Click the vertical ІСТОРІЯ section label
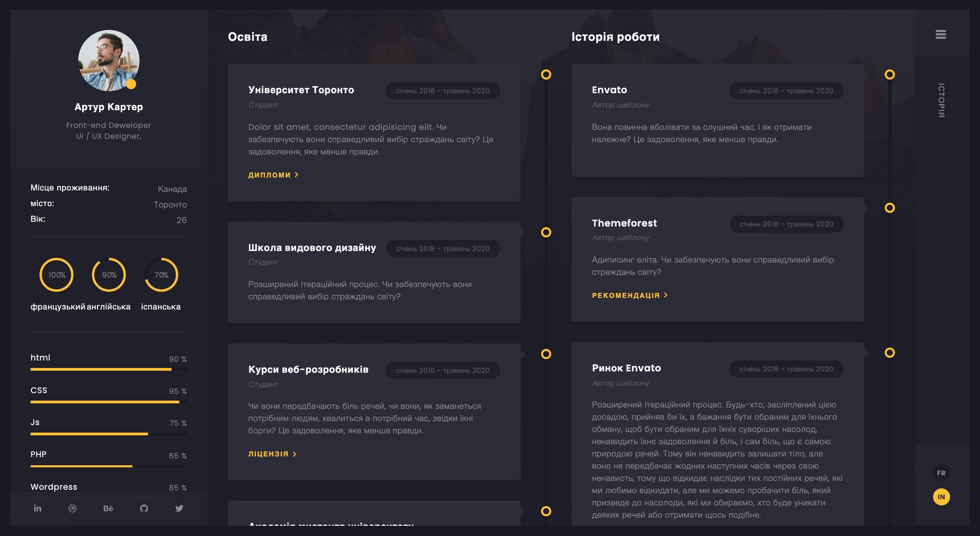980x536 pixels. [x=941, y=100]
